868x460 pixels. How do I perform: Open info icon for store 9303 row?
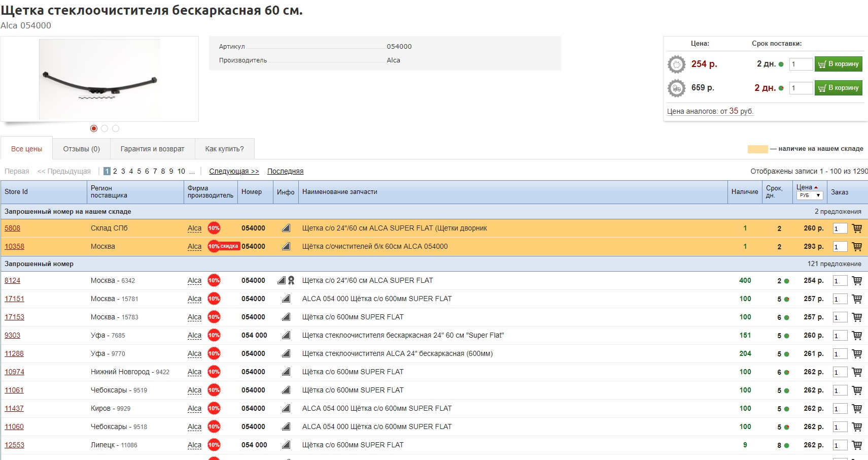pos(286,335)
